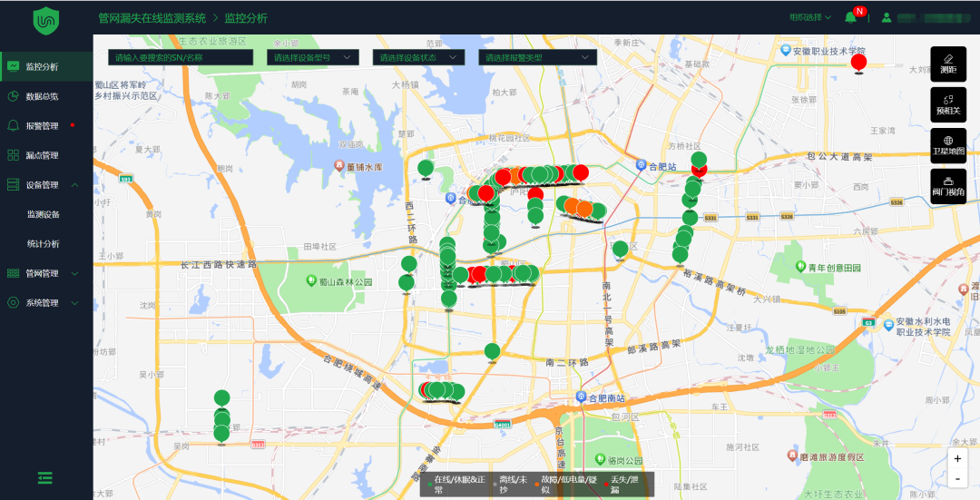Image resolution: width=980 pixels, height=500 pixels.
Task: Click the SN/name search input field
Action: 181,57
